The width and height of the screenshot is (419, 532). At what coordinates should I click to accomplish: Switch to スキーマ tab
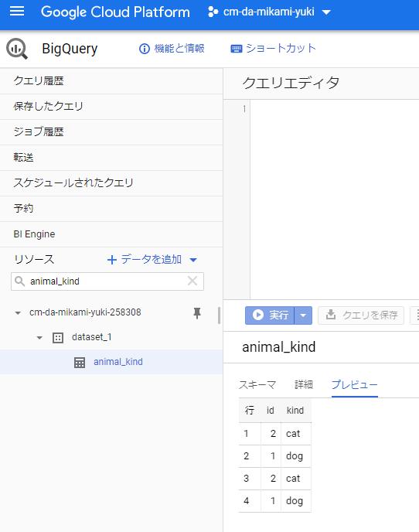(257, 385)
